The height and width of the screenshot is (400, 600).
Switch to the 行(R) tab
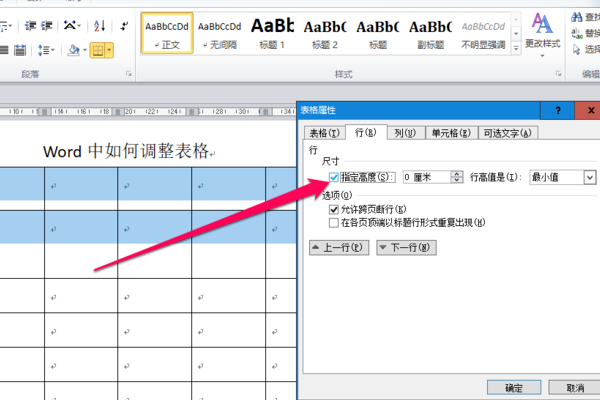pyautogui.click(x=366, y=132)
